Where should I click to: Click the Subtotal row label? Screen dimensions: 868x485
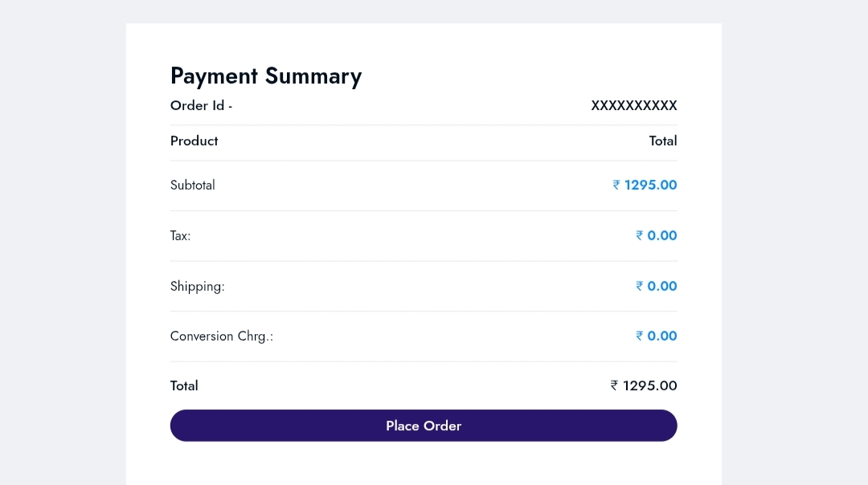tap(193, 185)
